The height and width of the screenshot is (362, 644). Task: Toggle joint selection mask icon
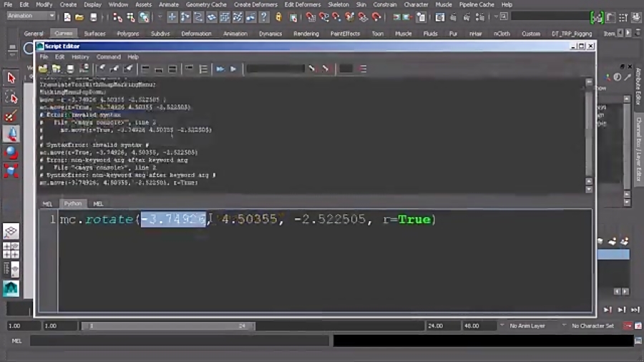pos(185,17)
